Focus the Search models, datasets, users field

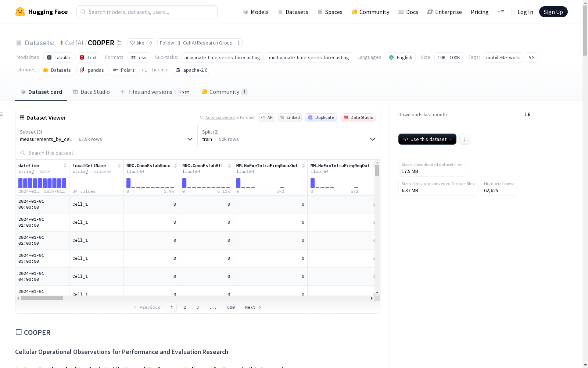pos(147,12)
